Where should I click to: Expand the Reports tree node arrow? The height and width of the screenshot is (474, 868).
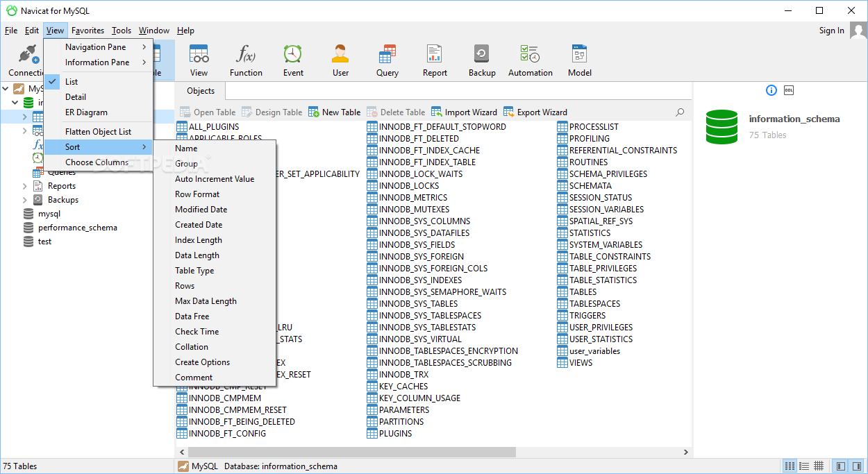[25, 186]
